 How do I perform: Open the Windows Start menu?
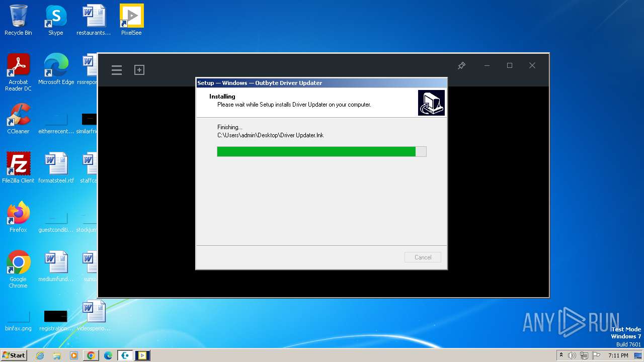(x=14, y=355)
